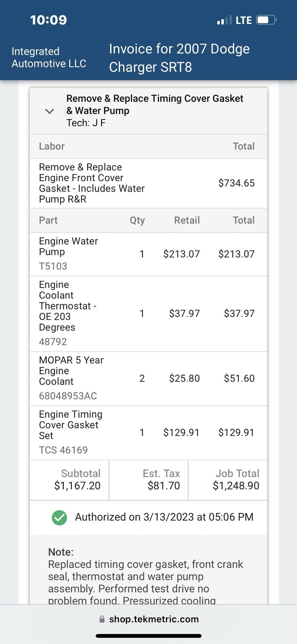Screen dimensions: 297x644
Task: Collapse the Timing Cover Gasket job chevron
Action: click(x=49, y=111)
